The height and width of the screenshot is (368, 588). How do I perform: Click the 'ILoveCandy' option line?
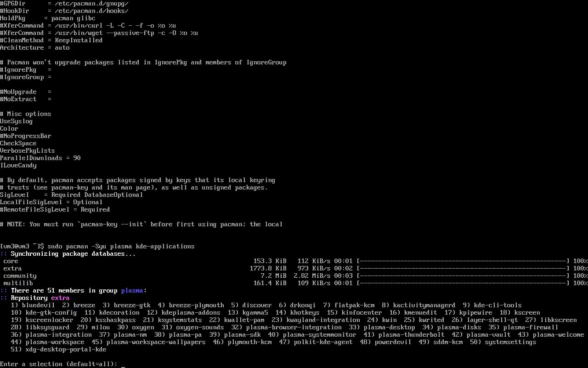click(x=18, y=166)
